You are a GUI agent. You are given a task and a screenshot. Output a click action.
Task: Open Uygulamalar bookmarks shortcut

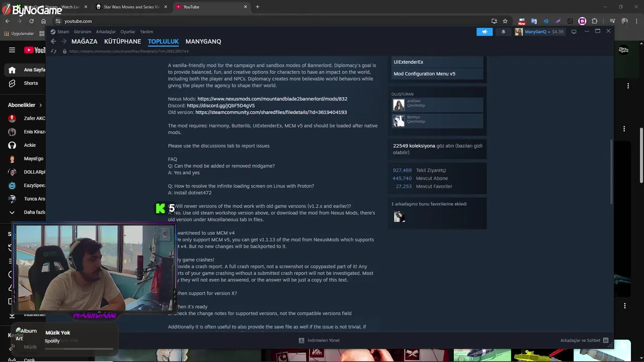click(x=19, y=34)
